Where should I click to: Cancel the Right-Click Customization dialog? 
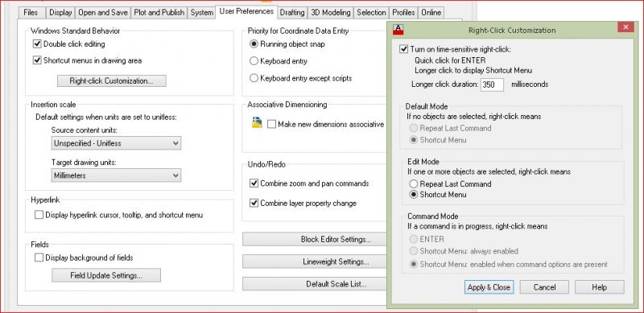click(x=544, y=287)
